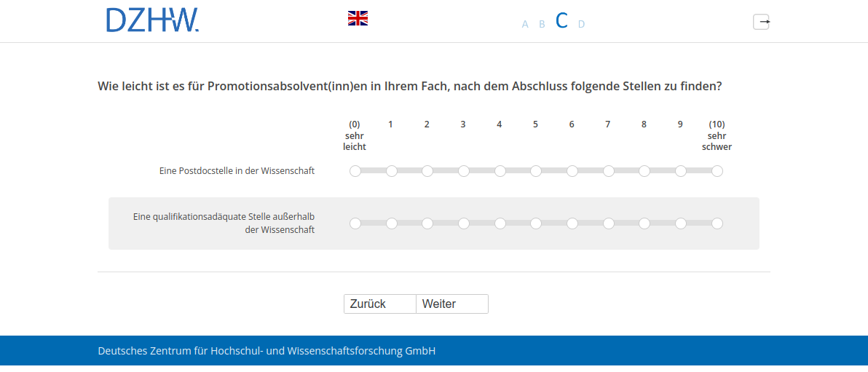Select 0 for Stelle außerhalb der Wissenschaft
The height and width of the screenshot is (372, 868).
coord(355,223)
